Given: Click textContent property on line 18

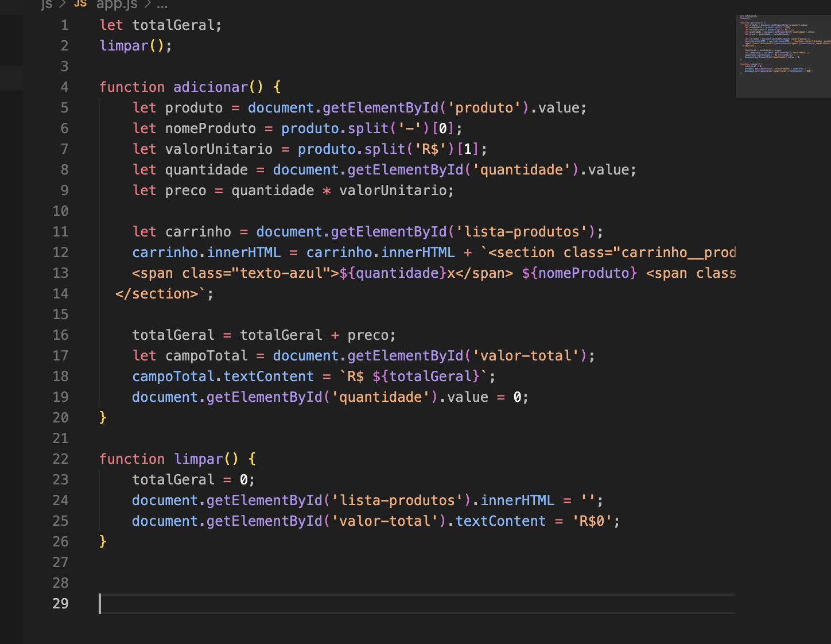Looking at the screenshot, I should click(269, 377).
